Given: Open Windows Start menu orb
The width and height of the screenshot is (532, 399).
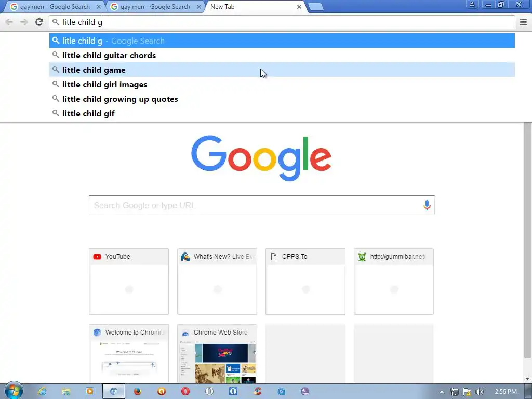Looking at the screenshot, I should [x=14, y=391].
